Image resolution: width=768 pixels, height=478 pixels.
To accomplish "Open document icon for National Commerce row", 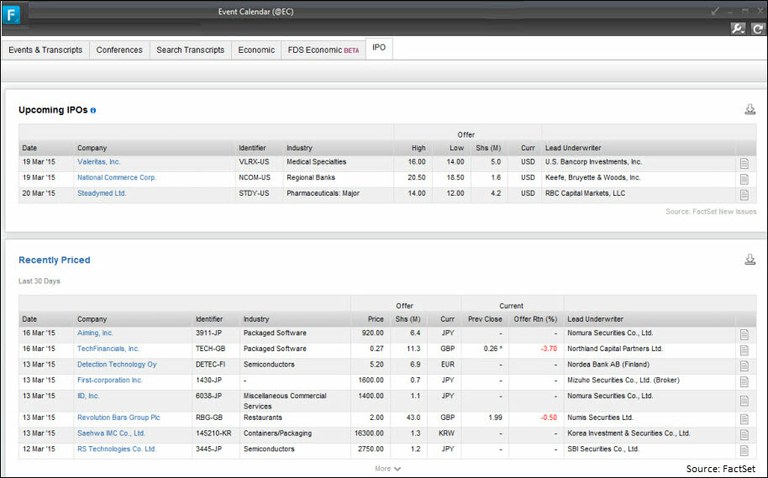I will click(744, 179).
